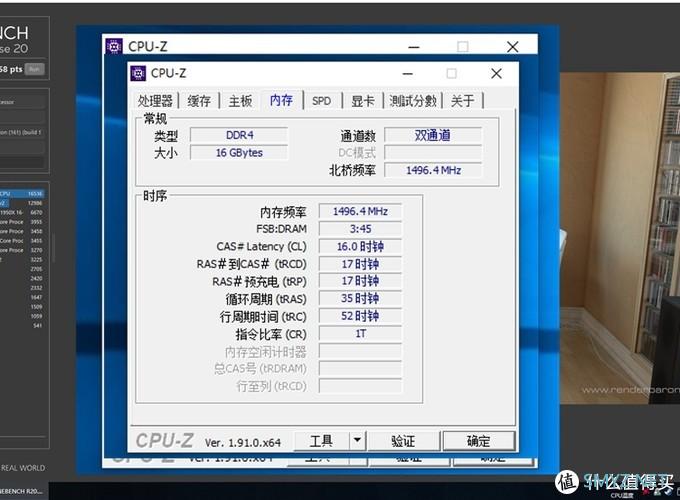This screenshot has height=500, width=680.
Task: Minimize the front CPU-Z window
Action: pyautogui.click(x=408, y=74)
